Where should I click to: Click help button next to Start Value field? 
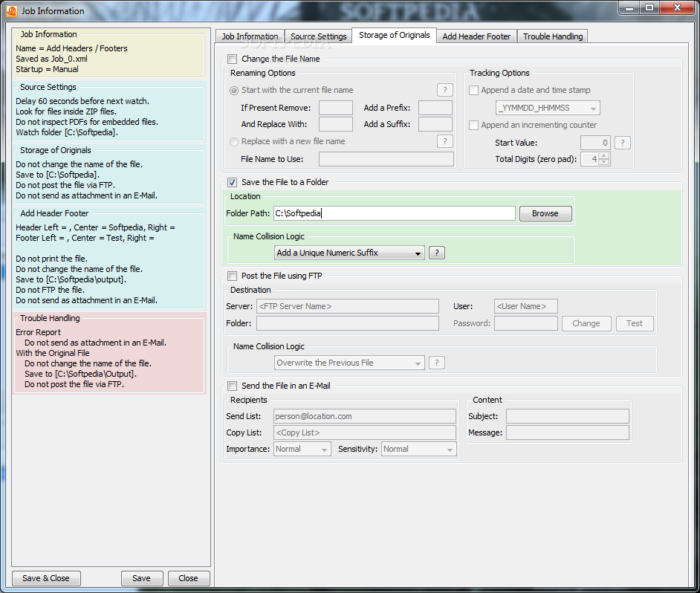pos(622,143)
